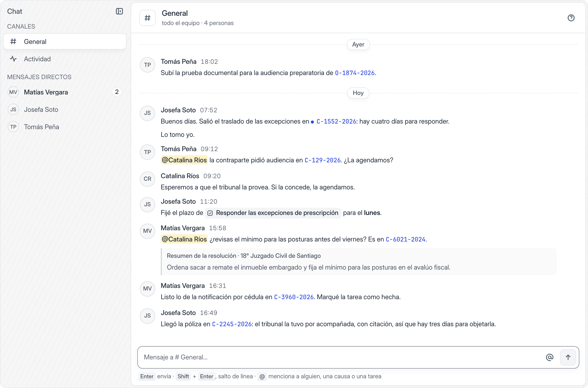Image resolution: width=588 pixels, height=388 pixels.
Task: Open case link C-1552-2026
Action: click(x=336, y=122)
